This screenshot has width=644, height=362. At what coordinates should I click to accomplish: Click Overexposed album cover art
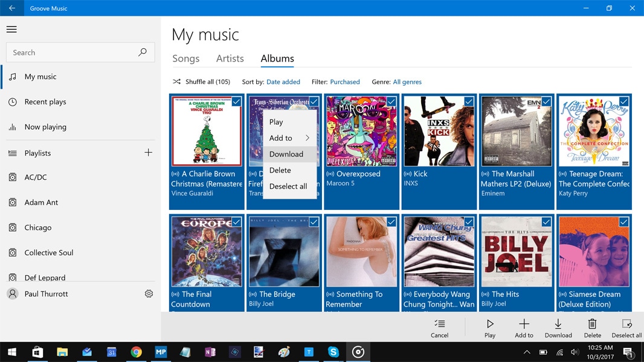361,131
